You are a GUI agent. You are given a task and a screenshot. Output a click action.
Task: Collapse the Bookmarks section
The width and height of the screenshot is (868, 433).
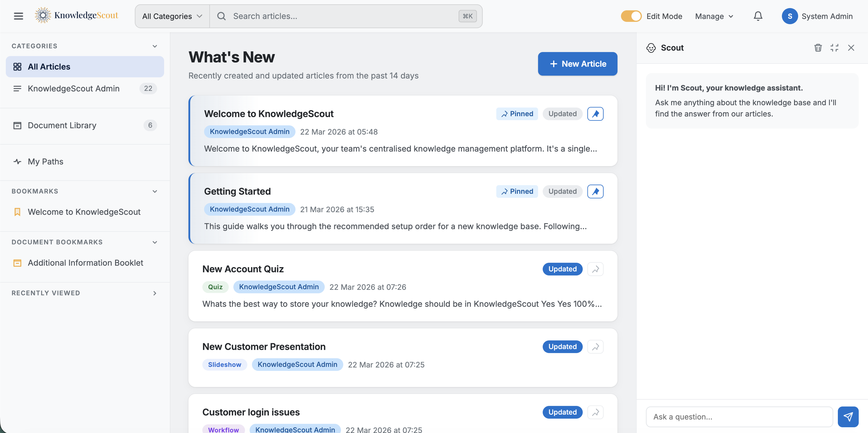click(x=155, y=191)
